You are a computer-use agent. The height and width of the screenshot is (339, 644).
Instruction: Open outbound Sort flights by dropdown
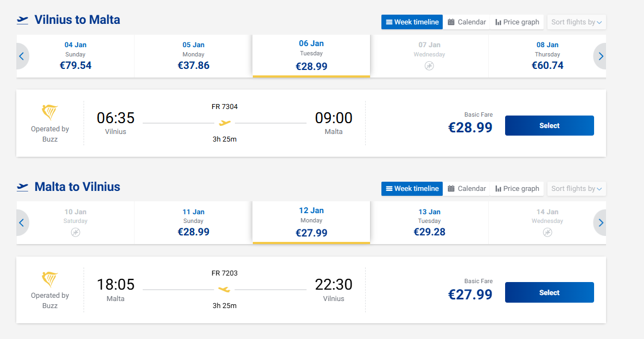(577, 22)
